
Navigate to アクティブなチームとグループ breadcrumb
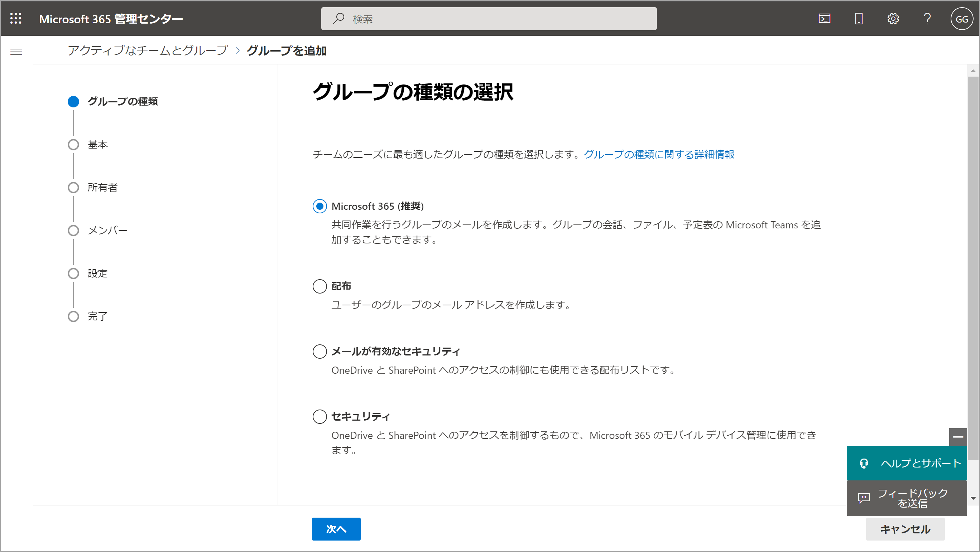pyautogui.click(x=148, y=50)
